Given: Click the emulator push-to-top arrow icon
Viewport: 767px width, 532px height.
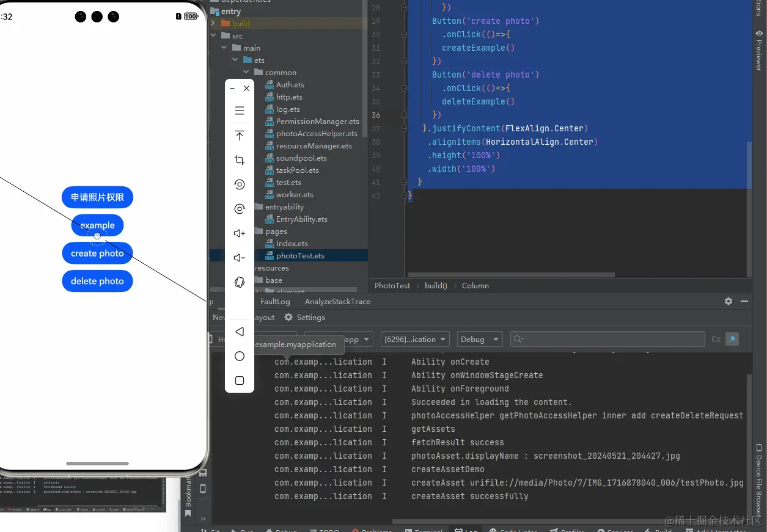Looking at the screenshot, I should click(x=240, y=136).
